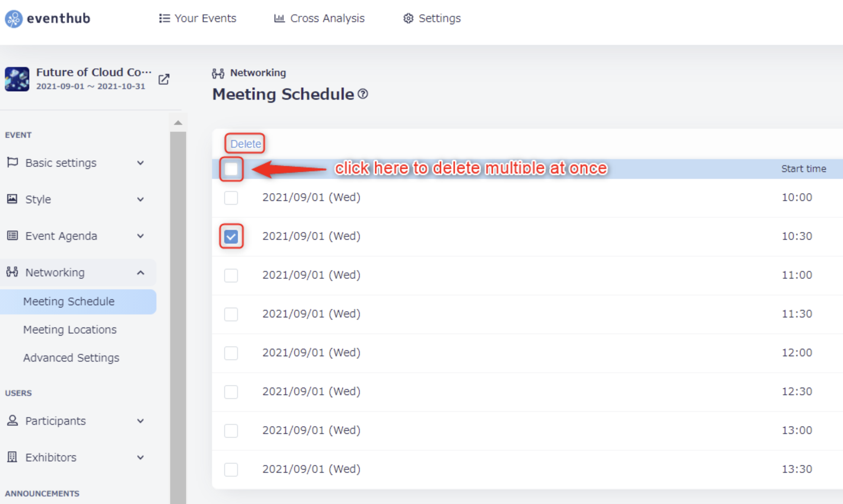This screenshot has height=504, width=843.
Task: Click the Event Agenda list icon
Action: (x=12, y=236)
